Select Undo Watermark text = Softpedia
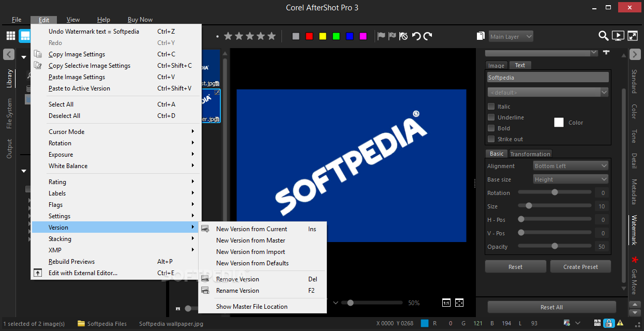The width and height of the screenshot is (644, 331). pos(116,32)
